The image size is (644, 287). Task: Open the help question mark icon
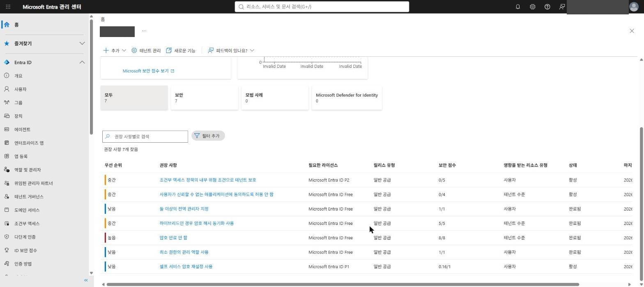tap(547, 7)
